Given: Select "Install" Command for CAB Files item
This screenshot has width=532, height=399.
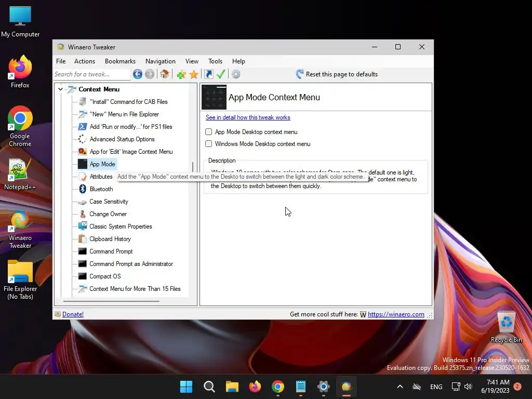Looking at the screenshot, I should (x=128, y=102).
